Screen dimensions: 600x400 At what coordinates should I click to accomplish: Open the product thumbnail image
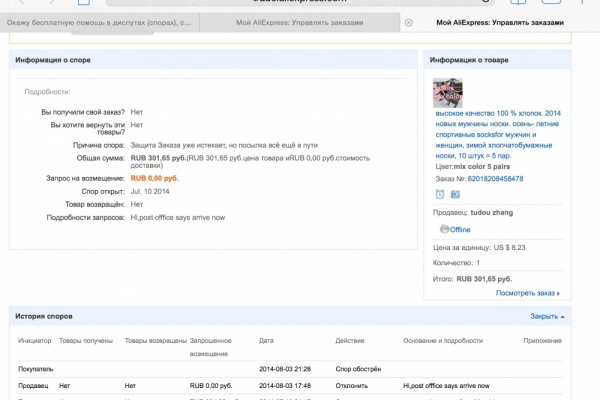(446, 92)
